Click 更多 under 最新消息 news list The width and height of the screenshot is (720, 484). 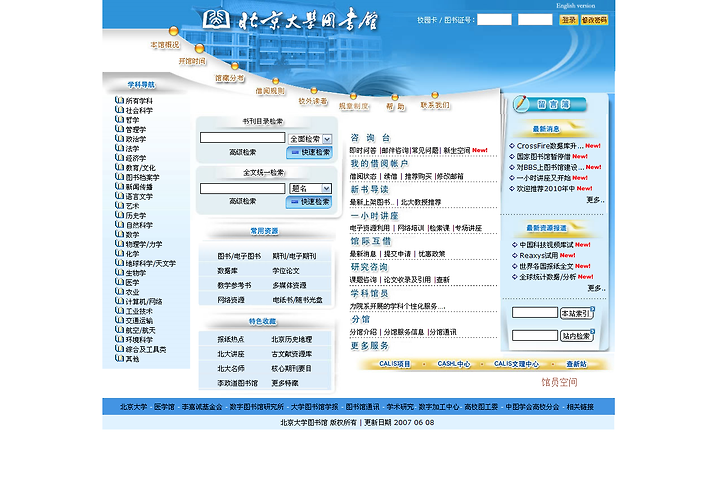(x=595, y=200)
